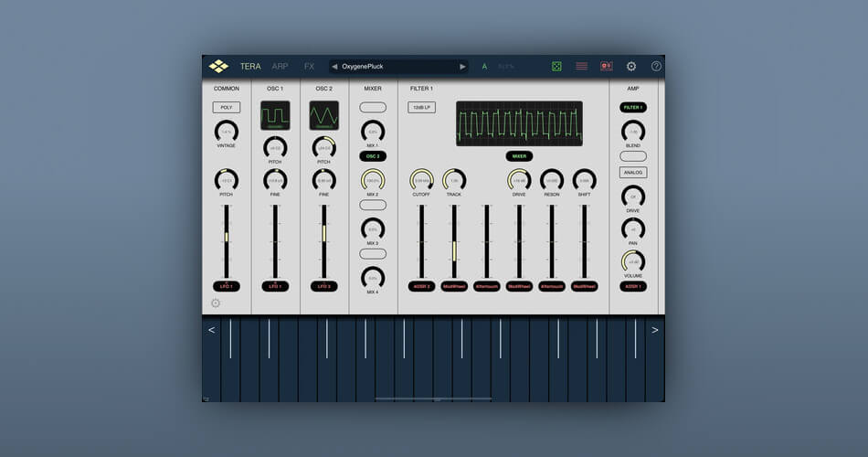Click the OSC 2 source button in MIXER
Screen dimensions: 868x457
(x=373, y=156)
